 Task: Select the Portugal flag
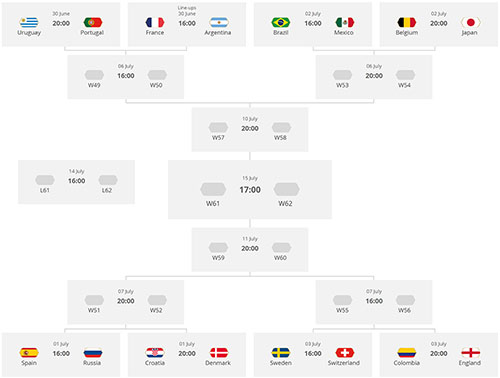point(92,23)
